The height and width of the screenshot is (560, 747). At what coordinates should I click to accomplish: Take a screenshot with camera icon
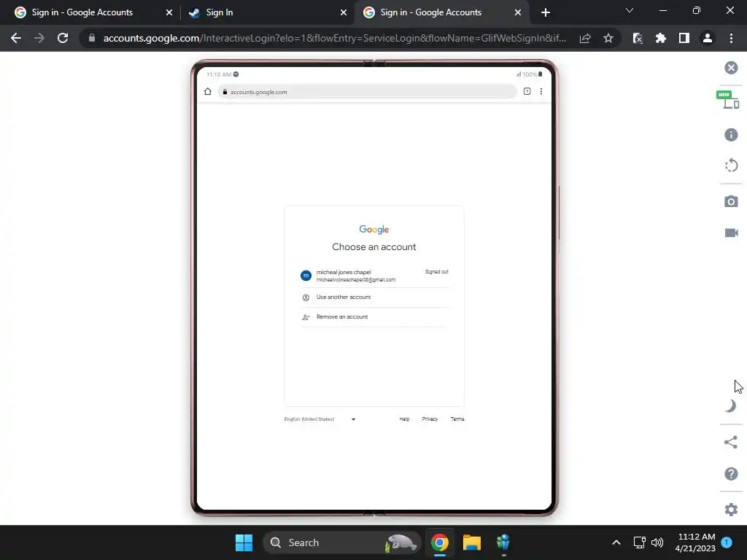[731, 201]
